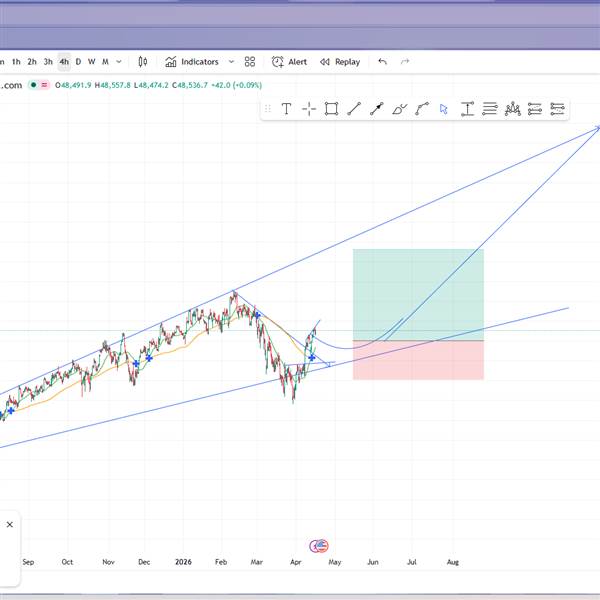Expand the Indicators favorites dropdown arrow
The width and height of the screenshot is (600, 600).
(231, 62)
